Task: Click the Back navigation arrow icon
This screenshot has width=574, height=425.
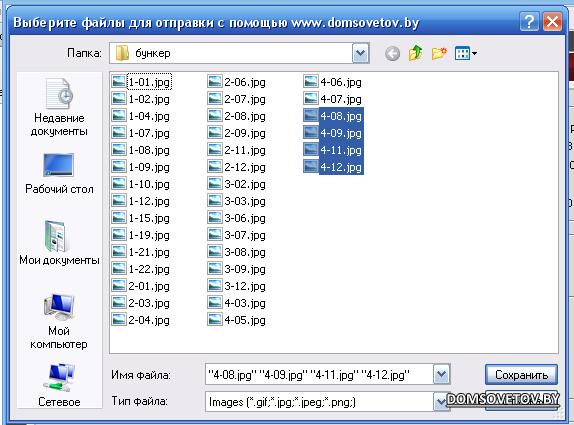Action: [x=392, y=54]
